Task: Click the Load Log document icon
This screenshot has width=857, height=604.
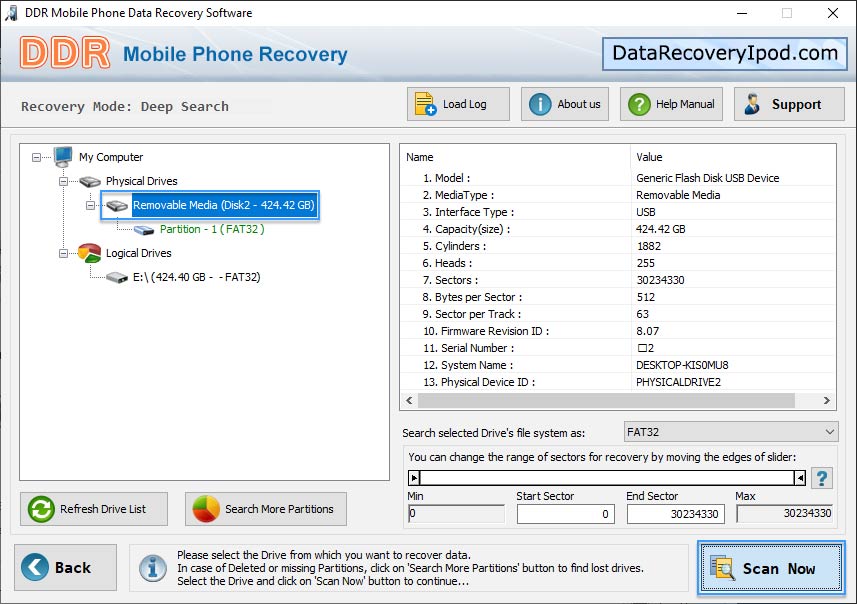Action: [x=425, y=104]
